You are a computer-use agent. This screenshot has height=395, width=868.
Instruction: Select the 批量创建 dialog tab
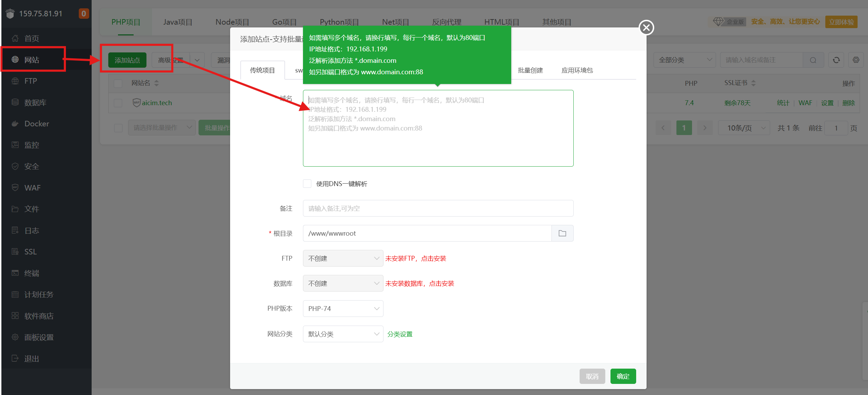pyautogui.click(x=530, y=70)
